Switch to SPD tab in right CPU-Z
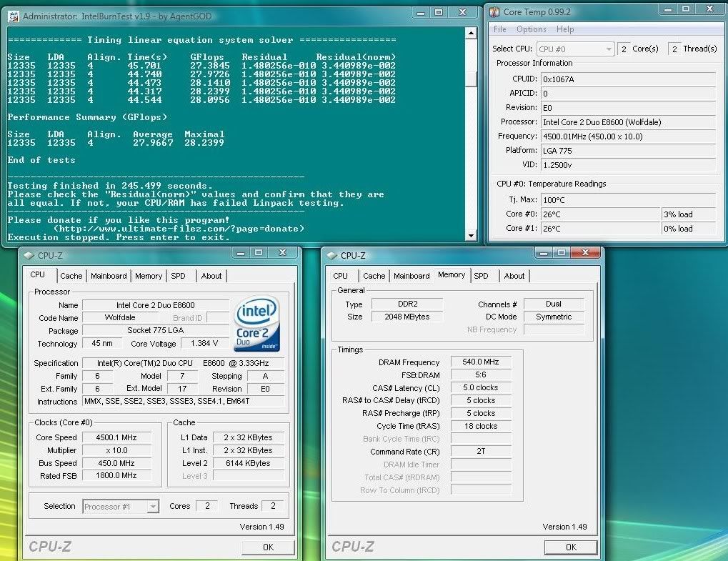The image size is (728, 561). point(481,276)
